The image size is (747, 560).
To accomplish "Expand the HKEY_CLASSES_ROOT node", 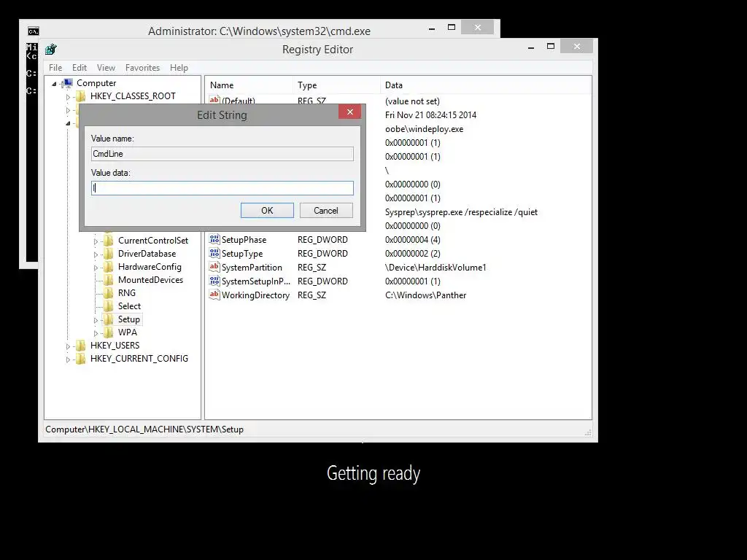I will [68, 97].
